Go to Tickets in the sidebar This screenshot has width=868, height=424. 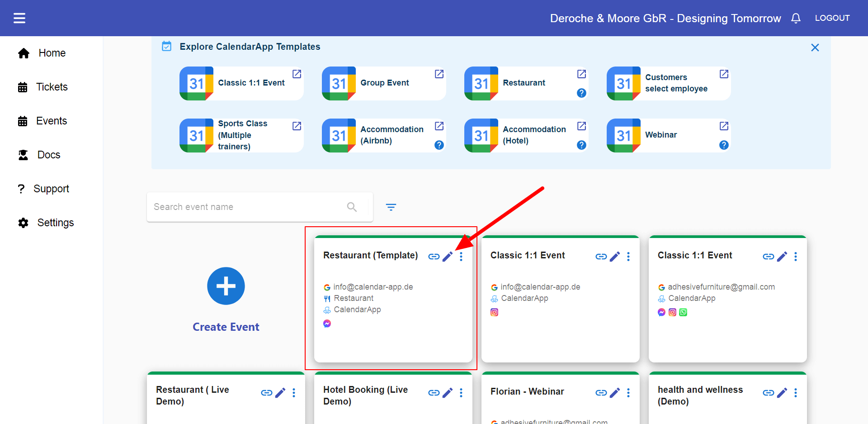click(52, 87)
